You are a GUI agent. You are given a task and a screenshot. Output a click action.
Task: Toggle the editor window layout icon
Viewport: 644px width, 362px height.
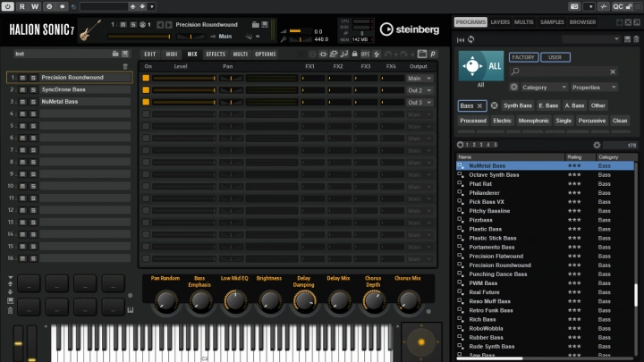point(422,54)
